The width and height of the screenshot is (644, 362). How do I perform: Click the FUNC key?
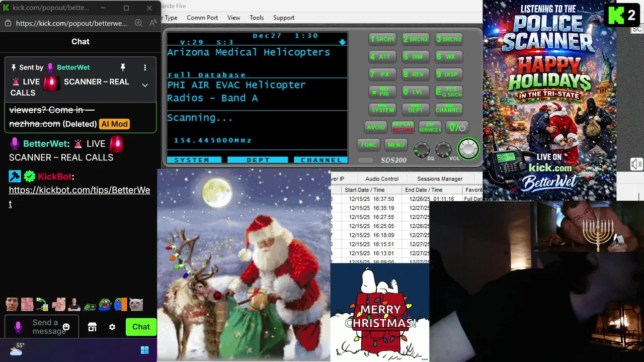(368, 145)
